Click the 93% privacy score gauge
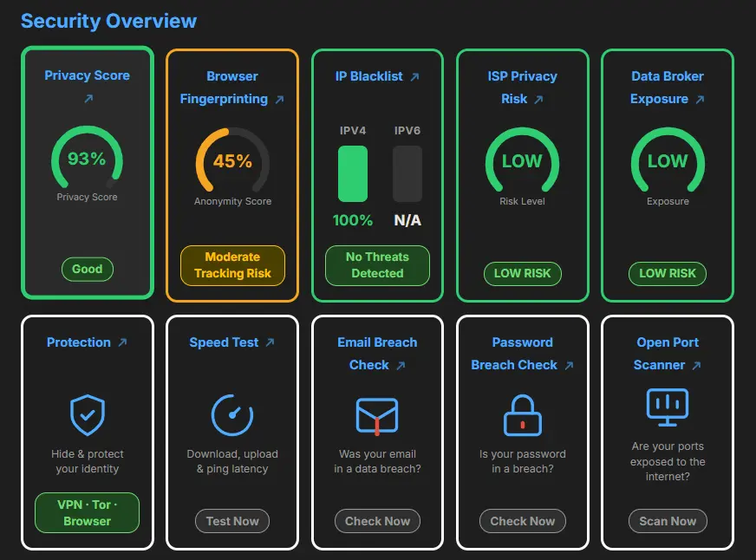Image resolution: width=756 pixels, height=560 pixels. pos(88,158)
